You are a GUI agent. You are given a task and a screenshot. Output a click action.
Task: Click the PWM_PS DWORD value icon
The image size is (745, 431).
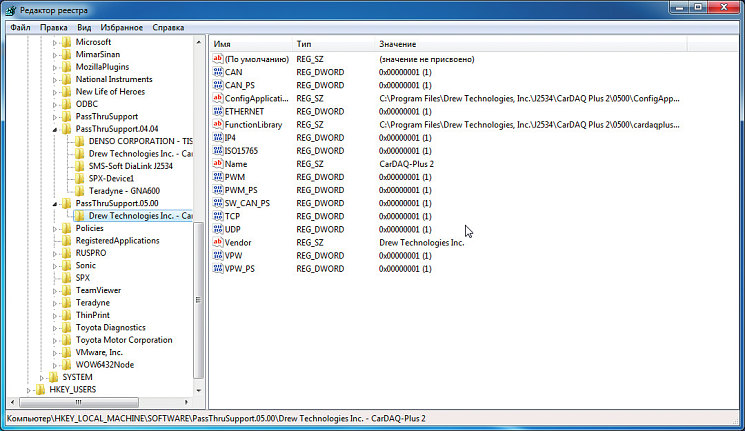coord(218,190)
